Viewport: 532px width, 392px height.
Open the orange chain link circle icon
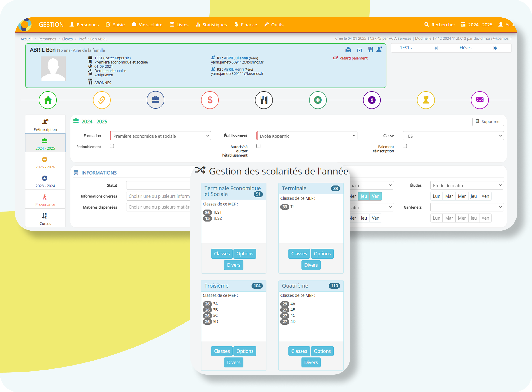tap(102, 100)
